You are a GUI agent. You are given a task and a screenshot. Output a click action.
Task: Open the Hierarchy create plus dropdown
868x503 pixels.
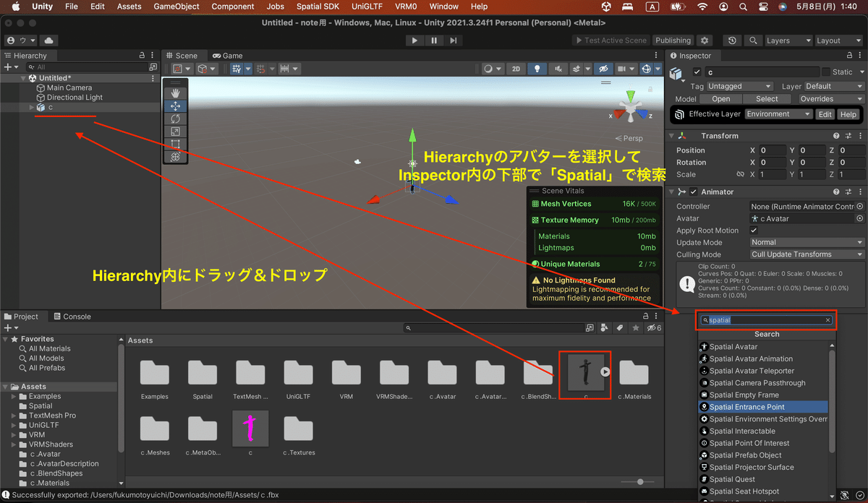coord(10,67)
